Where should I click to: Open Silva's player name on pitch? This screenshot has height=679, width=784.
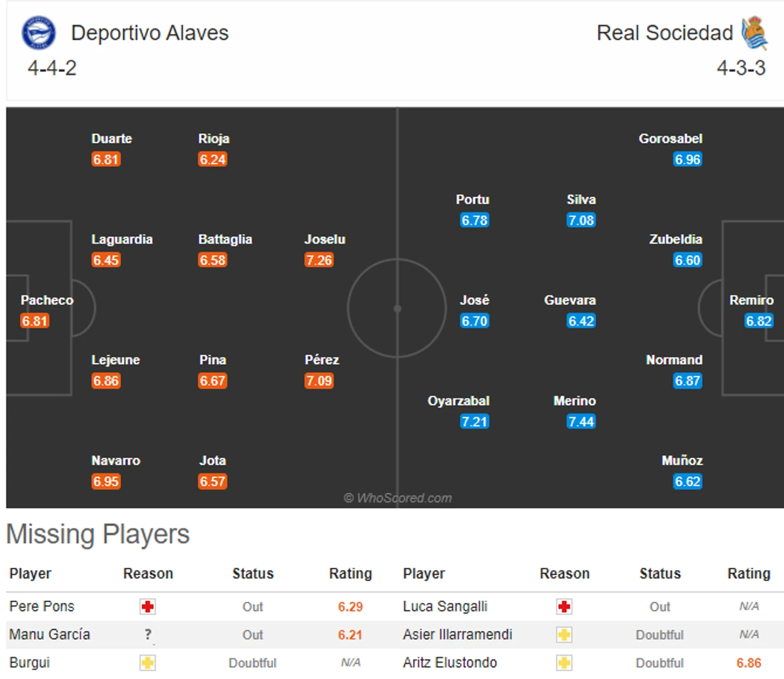pyautogui.click(x=581, y=200)
